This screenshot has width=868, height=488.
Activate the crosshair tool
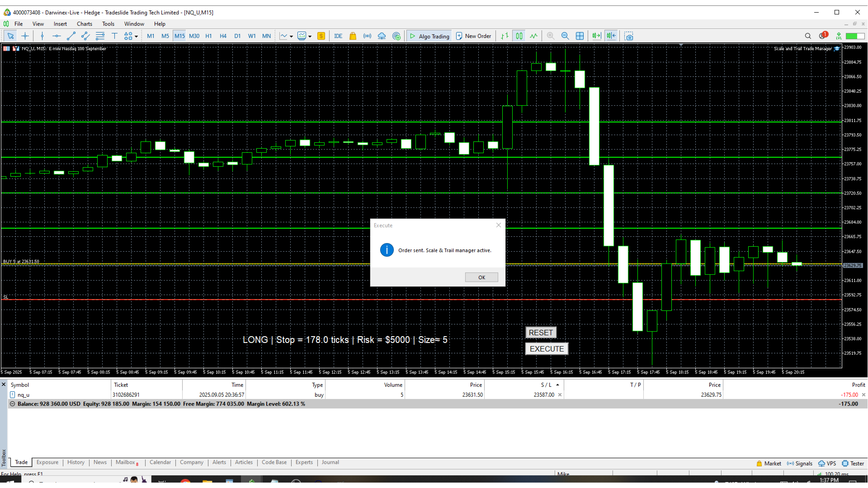click(x=25, y=36)
